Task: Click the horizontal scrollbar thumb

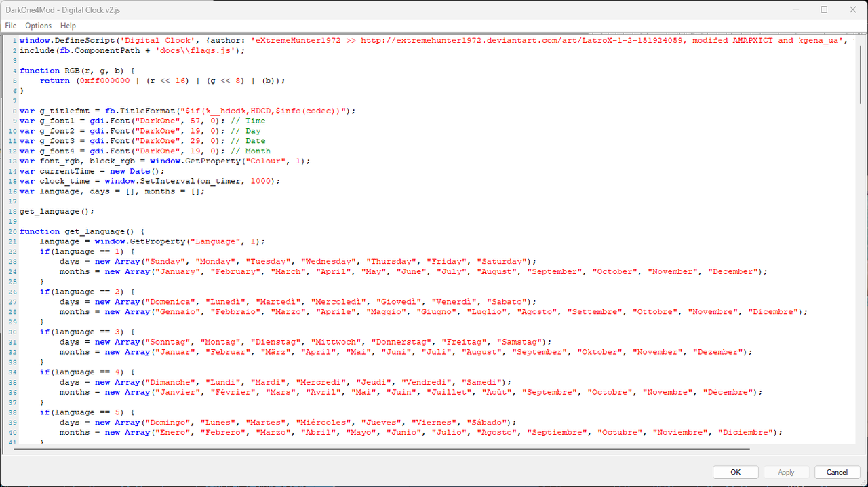Action: (381, 448)
